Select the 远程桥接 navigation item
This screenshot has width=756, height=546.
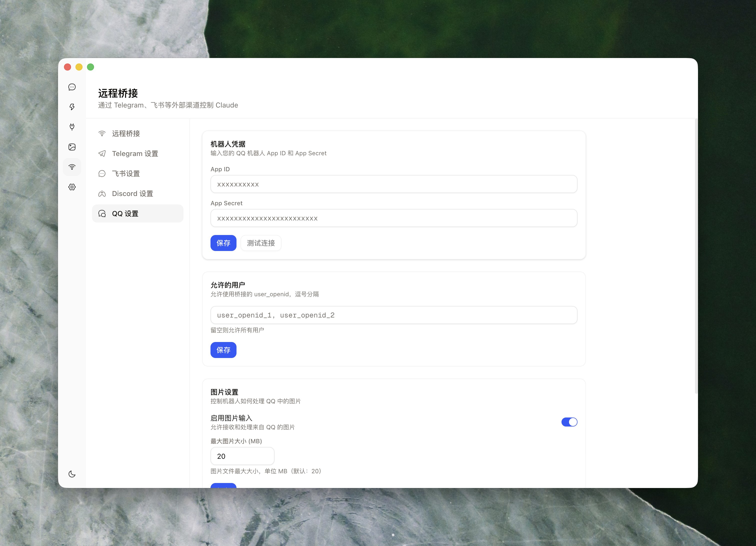[x=126, y=134]
